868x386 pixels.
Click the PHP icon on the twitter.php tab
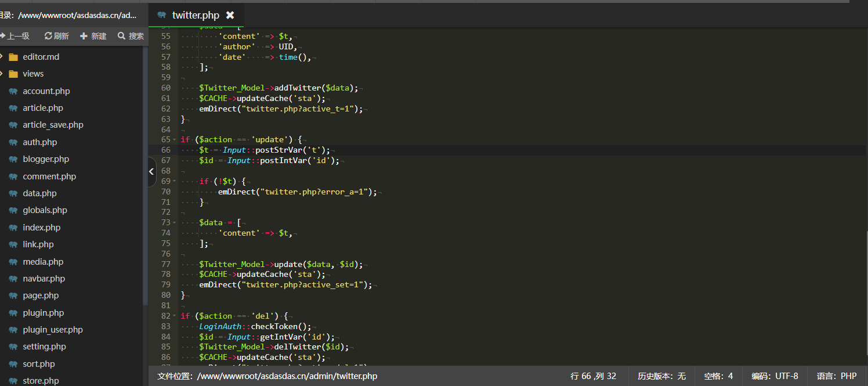coord(161,16)
